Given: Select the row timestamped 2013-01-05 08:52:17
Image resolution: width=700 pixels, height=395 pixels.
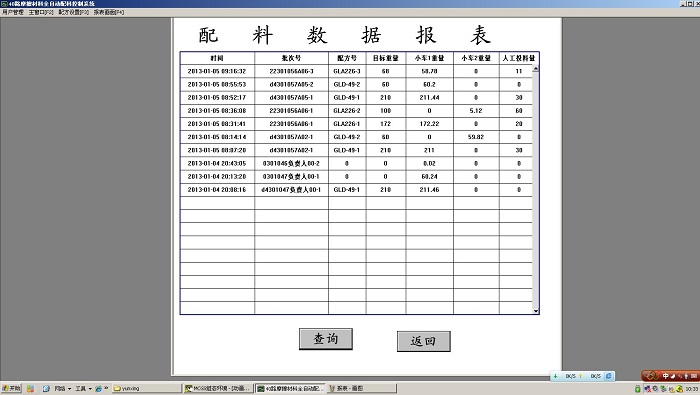Looking at the screenshot, I should point(356,97).
